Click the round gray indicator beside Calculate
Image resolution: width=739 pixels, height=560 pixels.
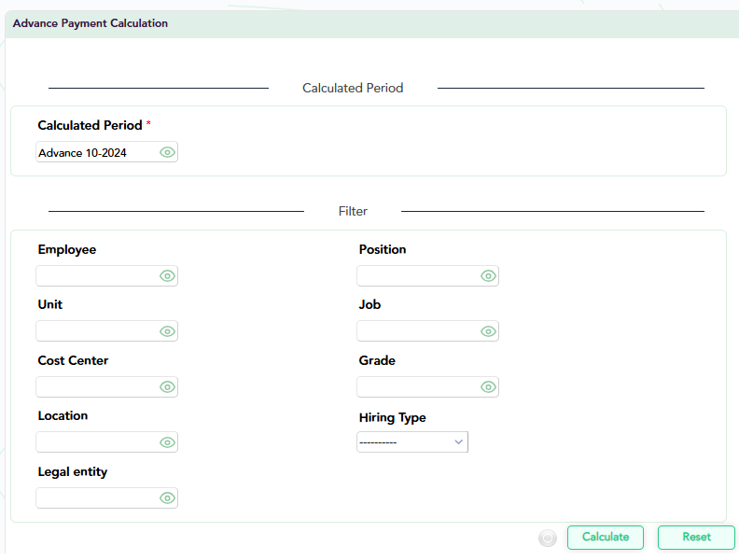(548, 538)
